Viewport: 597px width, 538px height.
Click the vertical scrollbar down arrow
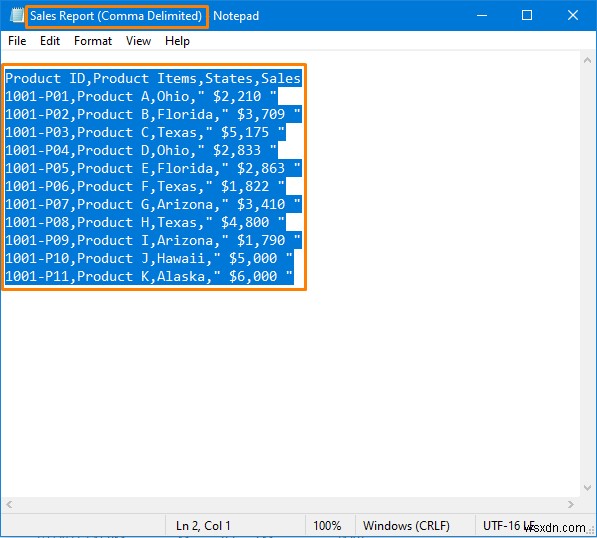click(587, 488)
